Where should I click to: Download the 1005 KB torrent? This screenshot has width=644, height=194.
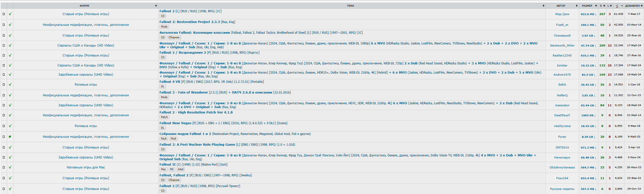[x=588, y=116]
